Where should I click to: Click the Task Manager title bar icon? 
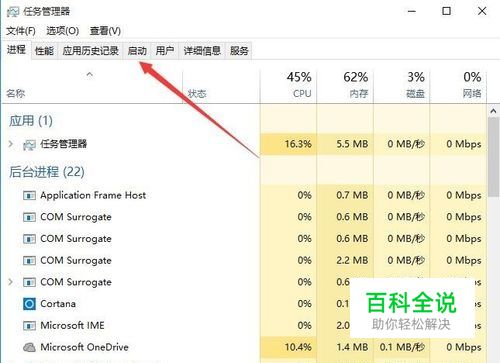pyautogui.click(x=13, y=12)
